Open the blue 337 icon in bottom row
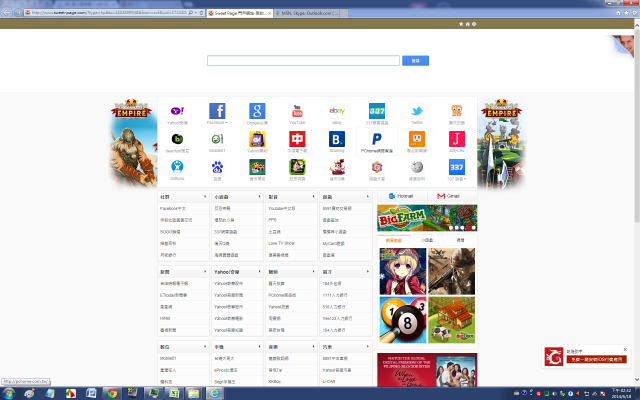 (457, 167)
